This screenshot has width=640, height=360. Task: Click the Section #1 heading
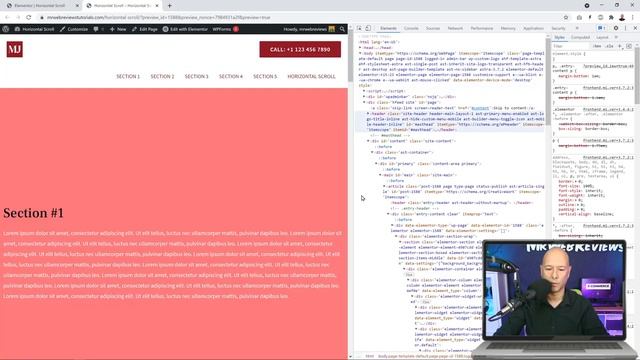click(x=33, y=213)
